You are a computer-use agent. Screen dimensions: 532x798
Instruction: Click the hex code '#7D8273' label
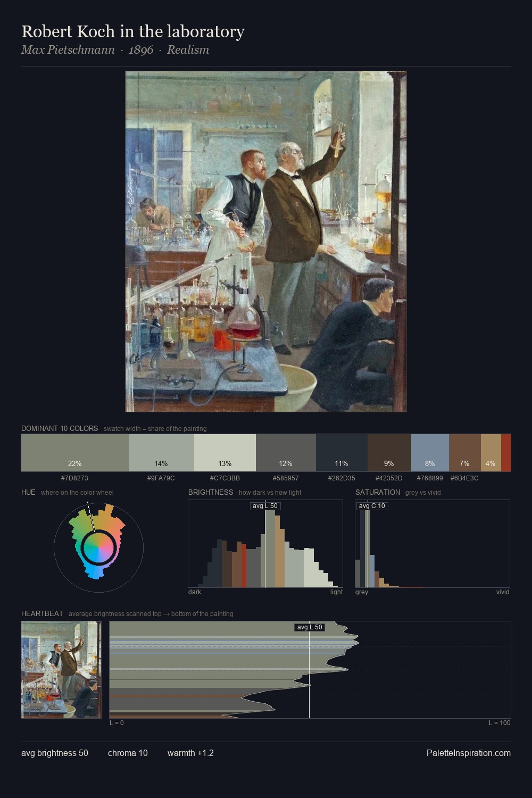74,478
